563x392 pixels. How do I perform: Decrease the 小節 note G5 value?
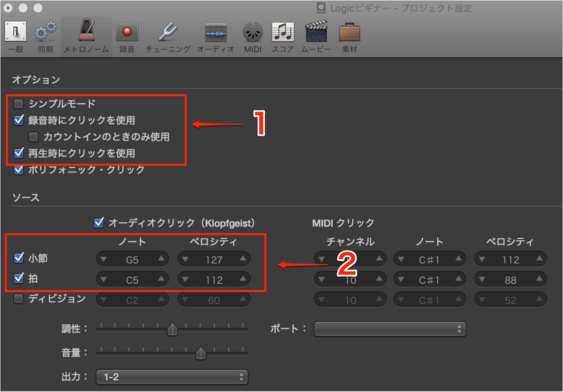104,259
